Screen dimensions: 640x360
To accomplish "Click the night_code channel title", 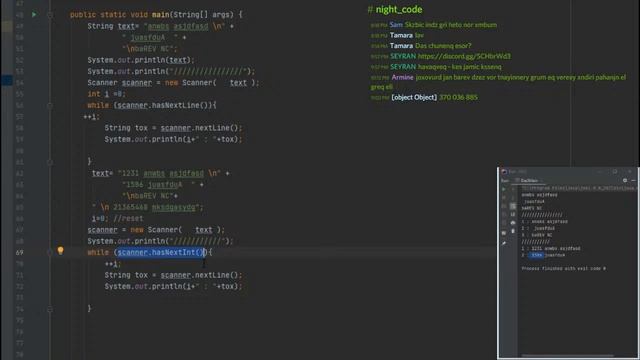I will [399, 9].
